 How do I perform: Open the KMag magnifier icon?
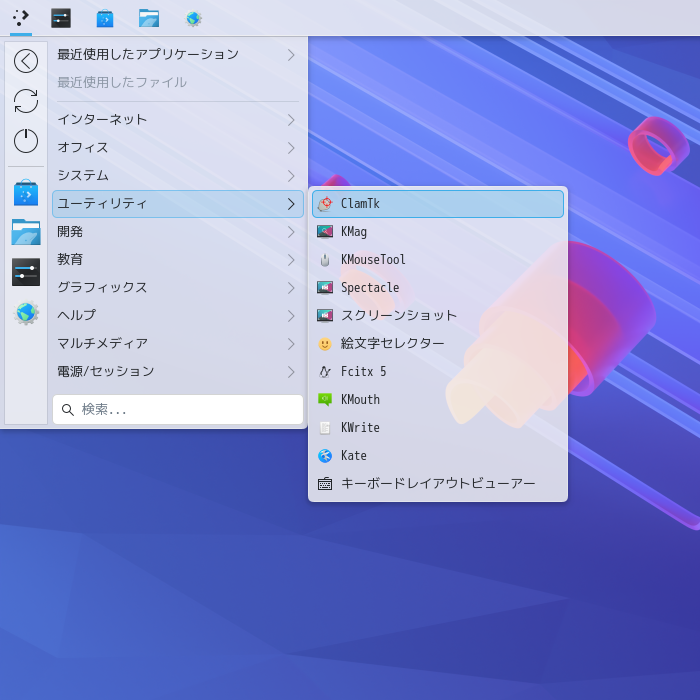[x=325, y=232]
